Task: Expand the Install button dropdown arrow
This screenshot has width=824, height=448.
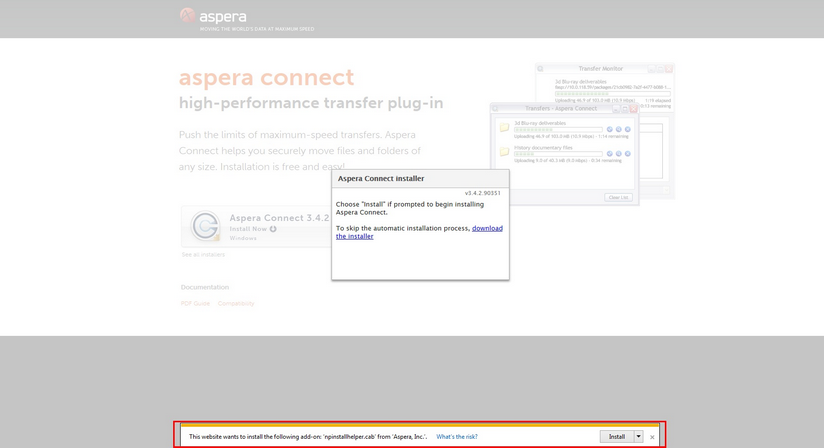Action: [639, 437]
